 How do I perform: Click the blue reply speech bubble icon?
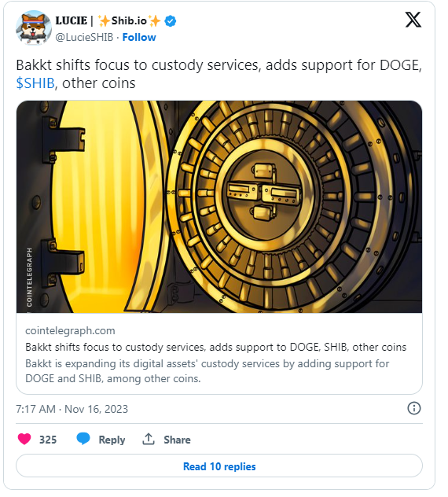tap(83, 439)
